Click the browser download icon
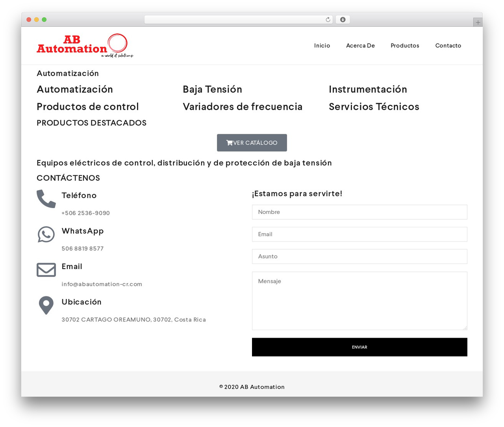This screenshot has width=504, height=427. [343, 20]
